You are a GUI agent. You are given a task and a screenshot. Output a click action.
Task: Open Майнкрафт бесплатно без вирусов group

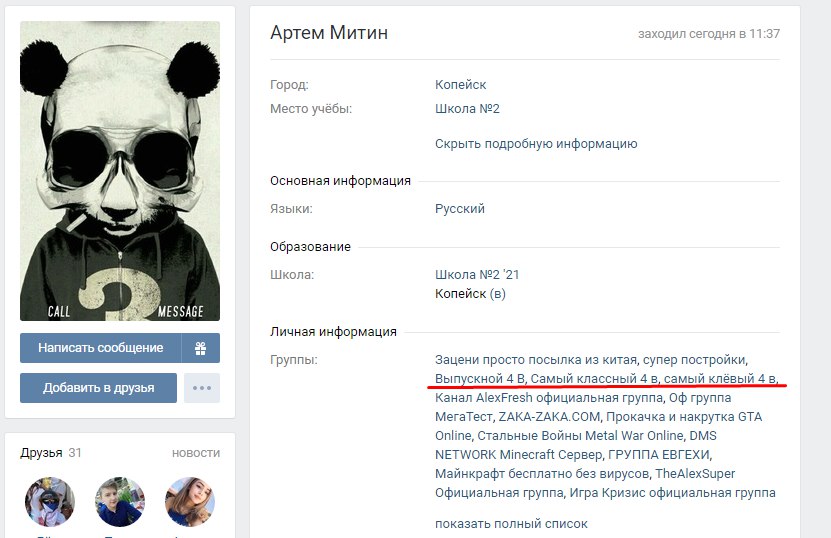(542, 473)
